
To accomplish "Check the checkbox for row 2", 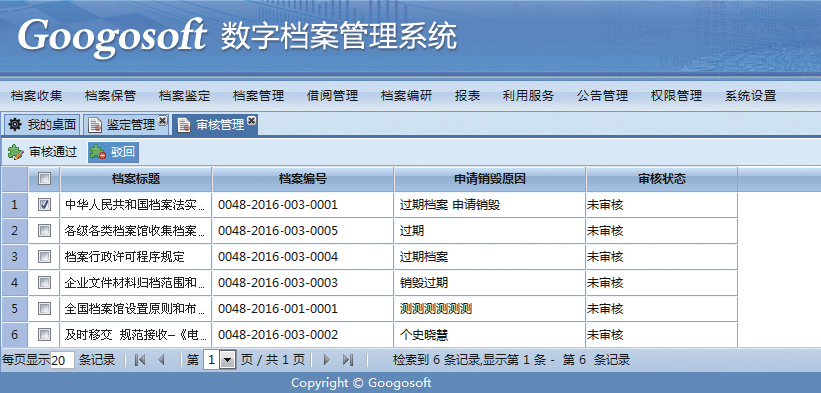I will pyautogui.click(x=45, y=230).
